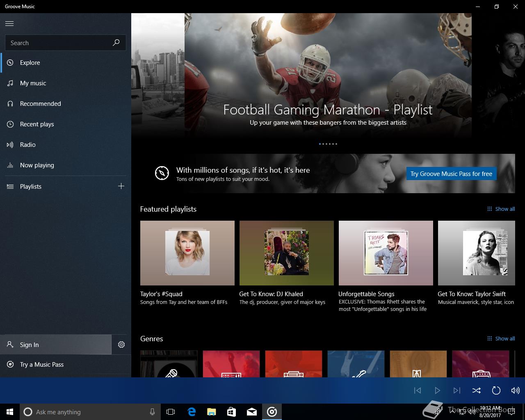The height and width of the screenshot is (420, 525).
Task: Open Get To Know: DJ Khaled thumbnail
Action: click(x=287, y=253)
